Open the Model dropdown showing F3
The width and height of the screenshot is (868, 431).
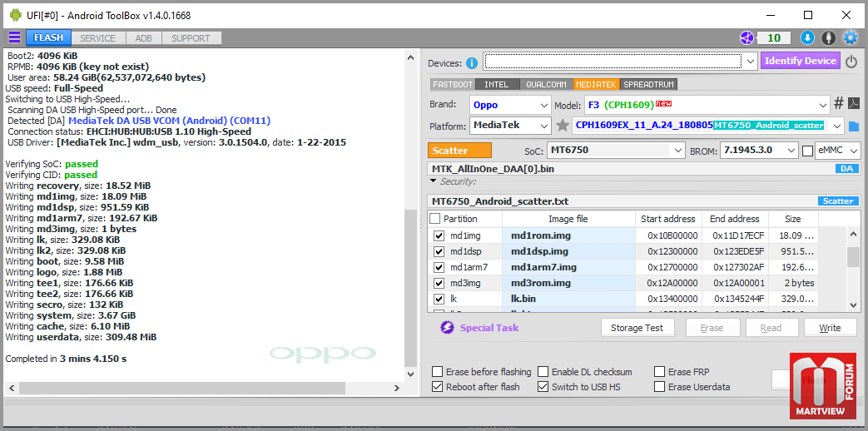click(707, 105)
